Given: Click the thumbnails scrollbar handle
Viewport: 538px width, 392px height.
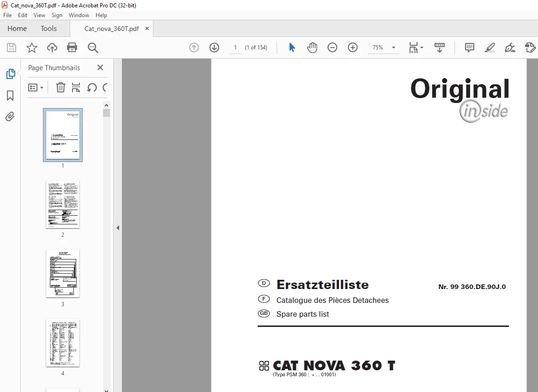Looking at the screenshot, I should pyautogui.click(x=106, y=113).
